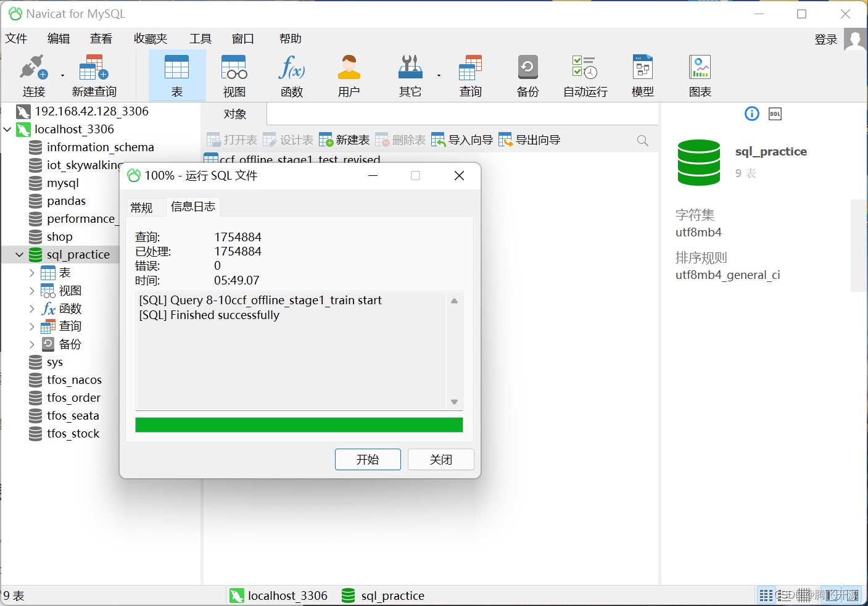Select the sys database
This screenshot has width=868, height=606.
pyautogui.click(x=54, y=362)
